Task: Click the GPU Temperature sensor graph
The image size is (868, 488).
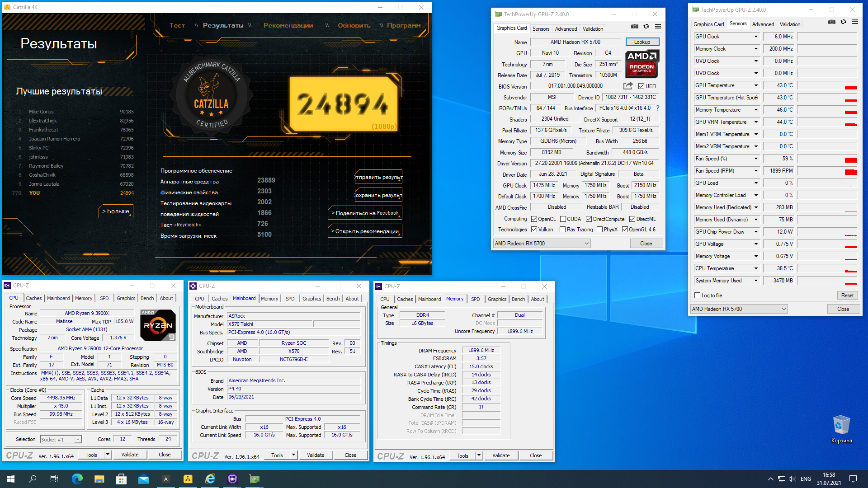Action: pos(827,85)
